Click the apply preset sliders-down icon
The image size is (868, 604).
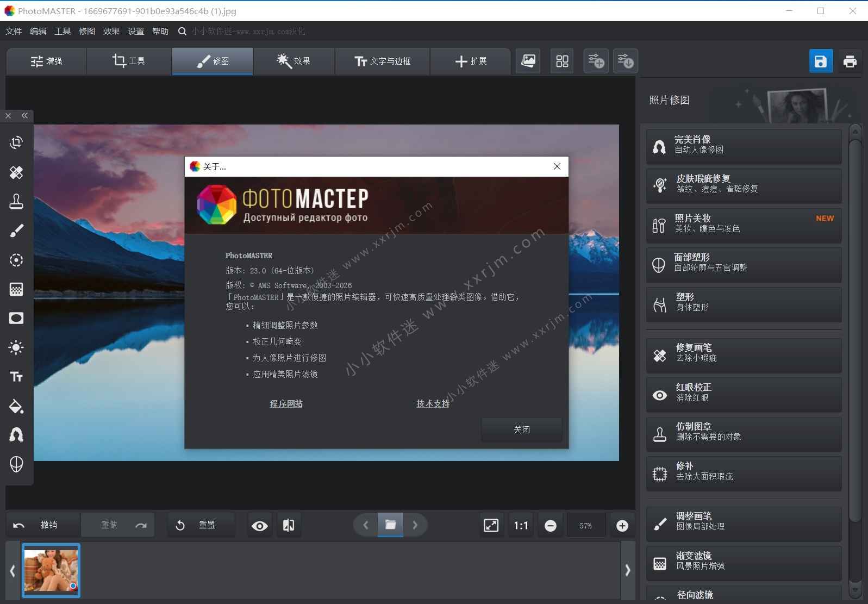pyautogui.click(x=626, y=61)
